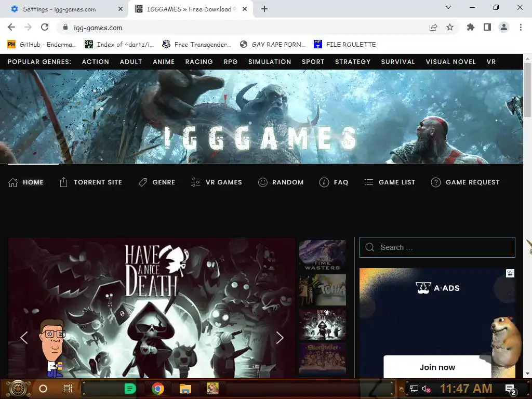Select SIMULATION genre
The image size is (532, 399).
[x=270, y=62]
